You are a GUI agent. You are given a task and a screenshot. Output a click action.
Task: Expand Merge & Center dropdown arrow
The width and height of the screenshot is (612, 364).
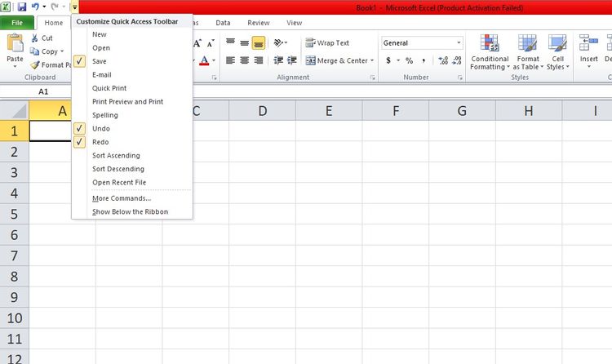click(x=372, y=60)
